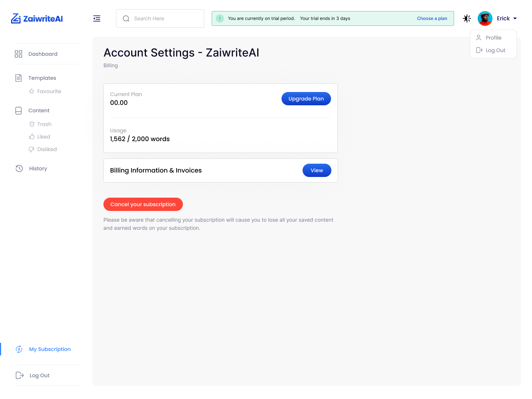This screenshot has height=399, width=532.
Task: Expand the Erick account dropdown arrow
Action: pyautogui.click(x=515, y=18)
